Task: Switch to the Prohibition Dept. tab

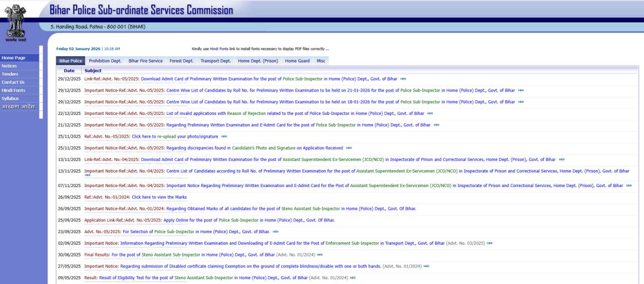Action: pos(105,61)
